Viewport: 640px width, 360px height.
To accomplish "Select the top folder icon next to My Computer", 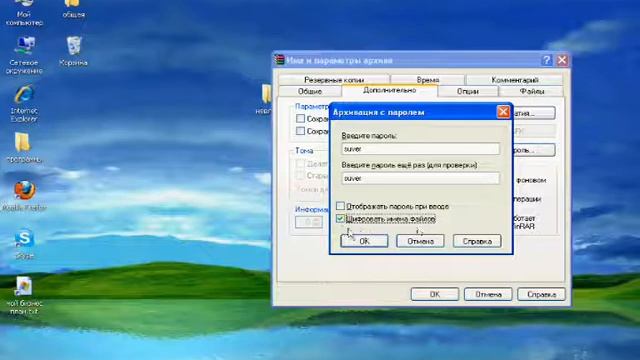I will (73, 9).
